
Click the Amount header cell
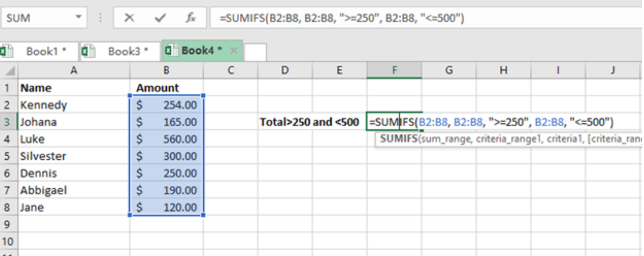coord(166,87)
